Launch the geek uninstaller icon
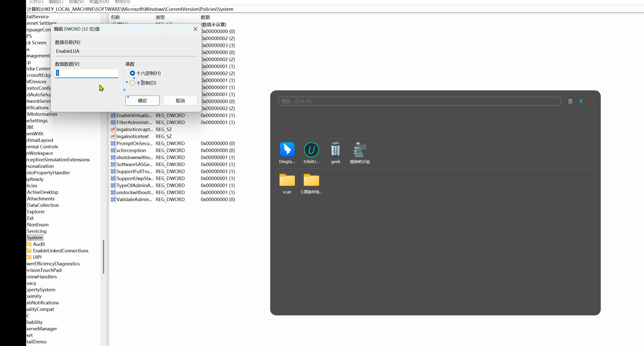This screenshot has height=346, width=644. pyautogui.click(x=335, y=150)
